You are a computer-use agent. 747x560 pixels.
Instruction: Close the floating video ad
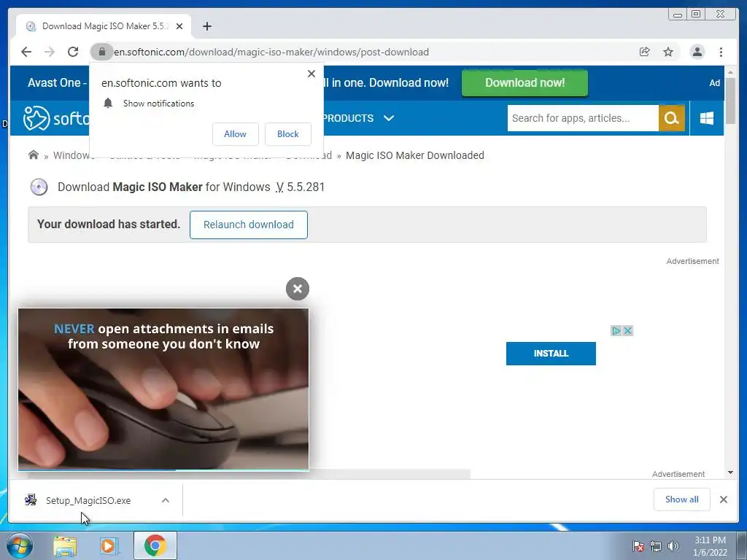coord(298,289)
